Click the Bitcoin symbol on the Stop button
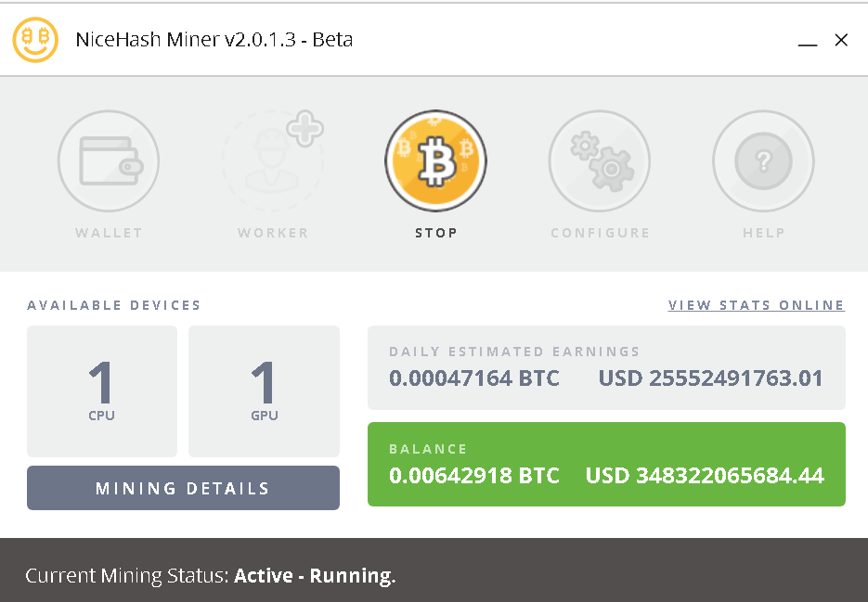 [x=436, y=160]
